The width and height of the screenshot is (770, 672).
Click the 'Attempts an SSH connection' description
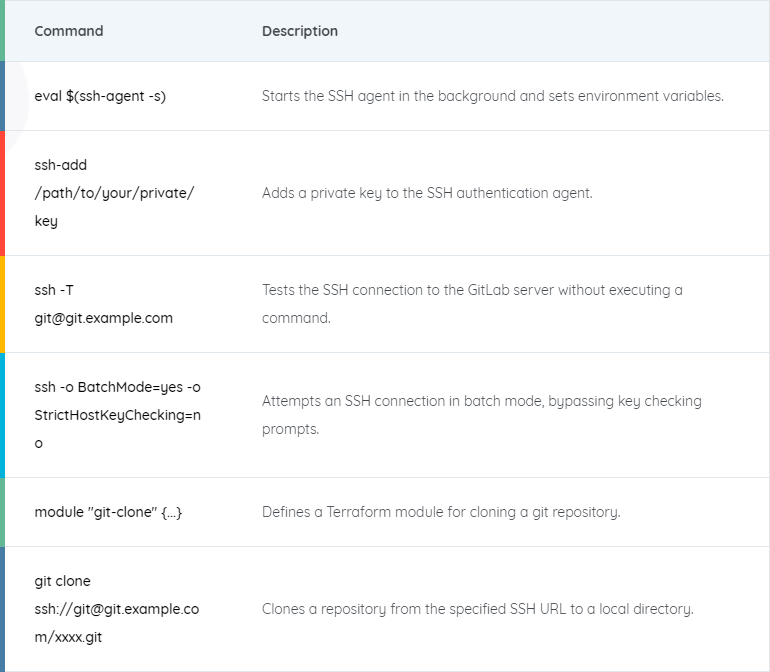482,415
